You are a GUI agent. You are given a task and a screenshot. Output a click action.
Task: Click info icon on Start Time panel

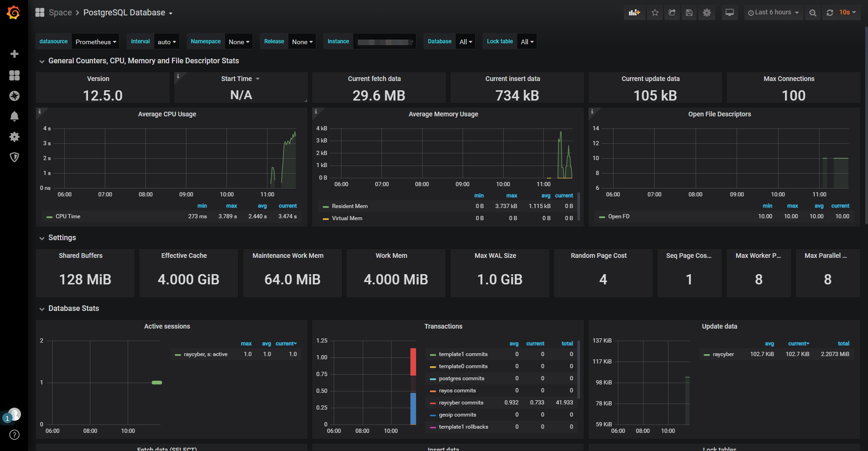pos(178,76)
